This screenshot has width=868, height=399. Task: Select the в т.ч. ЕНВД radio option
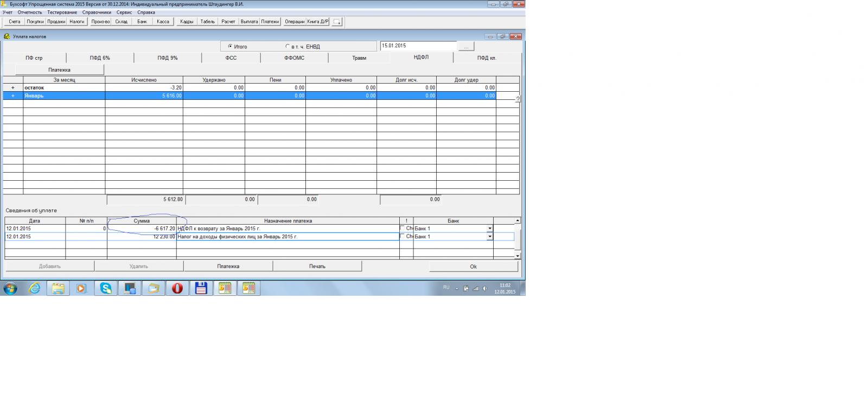[288, 47]
